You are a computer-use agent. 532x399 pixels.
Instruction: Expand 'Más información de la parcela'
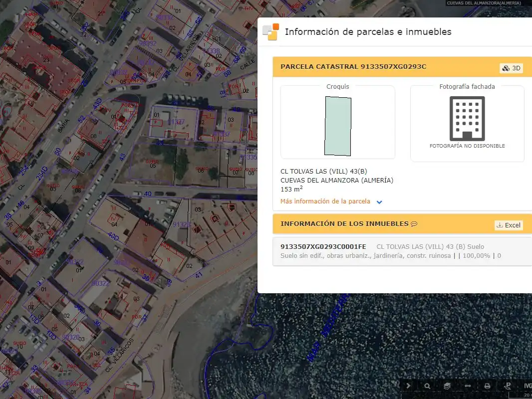(x=331, y=201)
